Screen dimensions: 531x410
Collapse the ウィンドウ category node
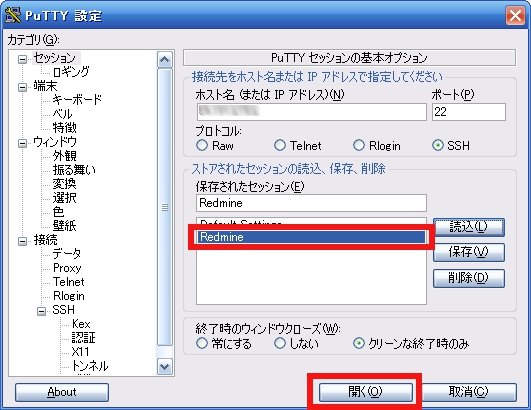tap(22, 143)
